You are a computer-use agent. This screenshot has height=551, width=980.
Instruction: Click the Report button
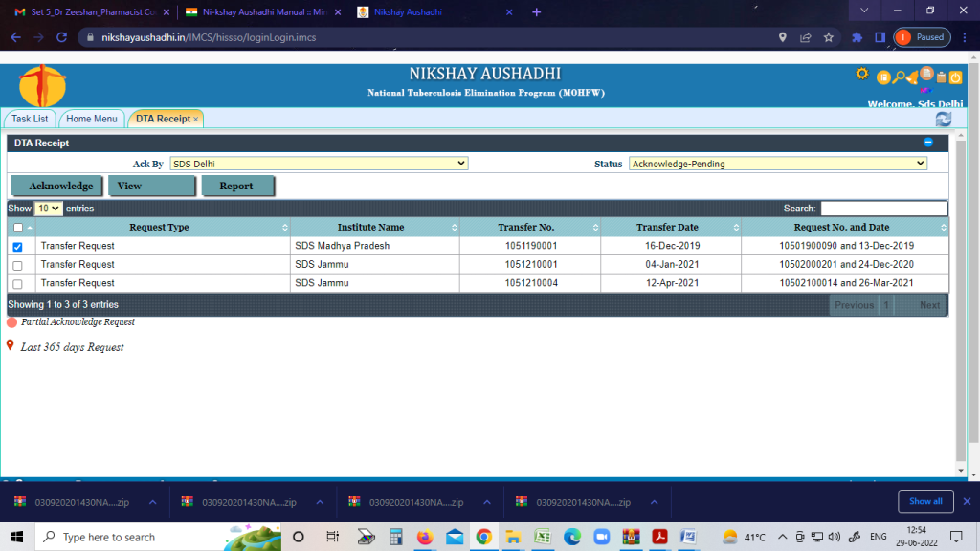pos(237,186)
